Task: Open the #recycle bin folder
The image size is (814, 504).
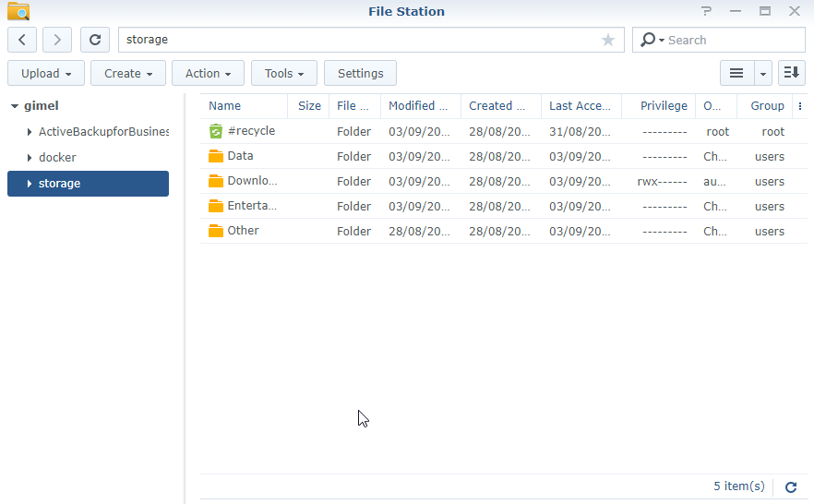Action: 250,131
